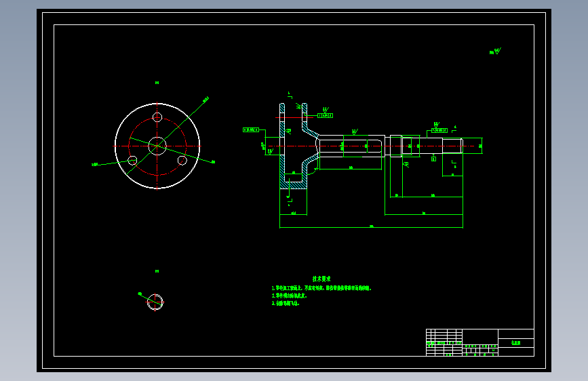The image size is (588, 381).
Task: Pick the last technical requirement line
Action: [x=286, y=303]
